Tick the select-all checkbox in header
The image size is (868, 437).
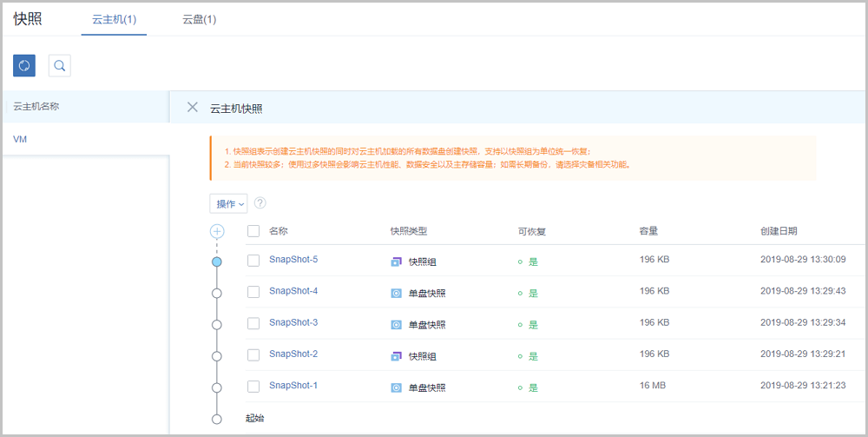pyautogui.click(x=253, y=231)
